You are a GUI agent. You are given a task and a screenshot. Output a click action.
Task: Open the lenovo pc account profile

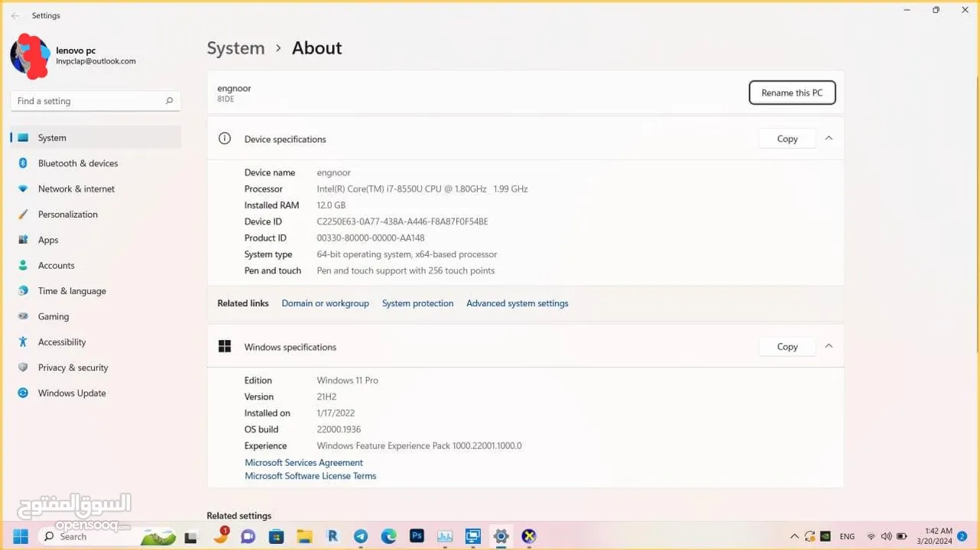[x=74, y=55]
